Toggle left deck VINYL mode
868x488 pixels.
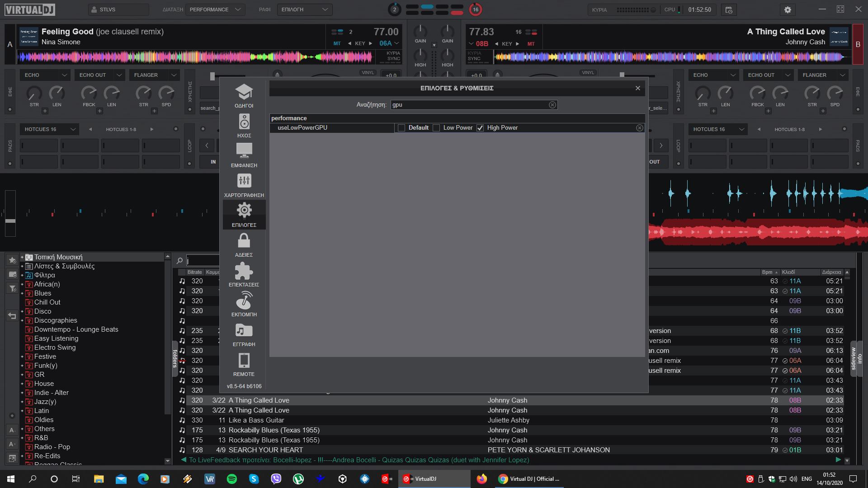tap(368, 73)
